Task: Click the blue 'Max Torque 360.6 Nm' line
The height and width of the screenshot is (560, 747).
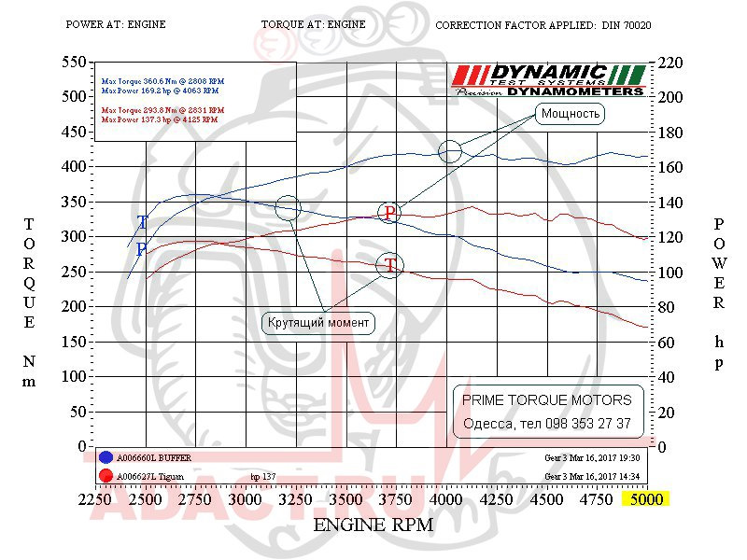Action: coord(162,81)
